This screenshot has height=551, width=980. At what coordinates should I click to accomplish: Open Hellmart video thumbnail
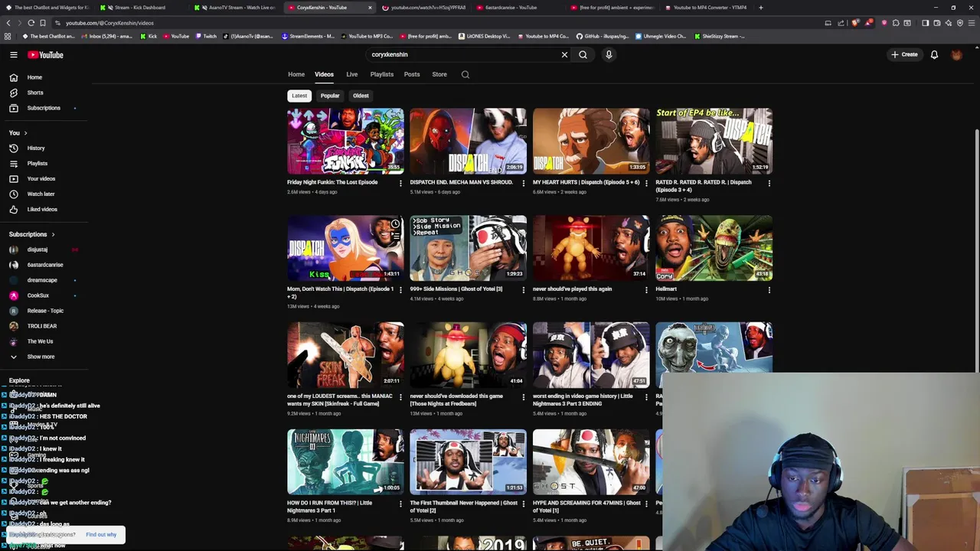click(x=714, y=248)
